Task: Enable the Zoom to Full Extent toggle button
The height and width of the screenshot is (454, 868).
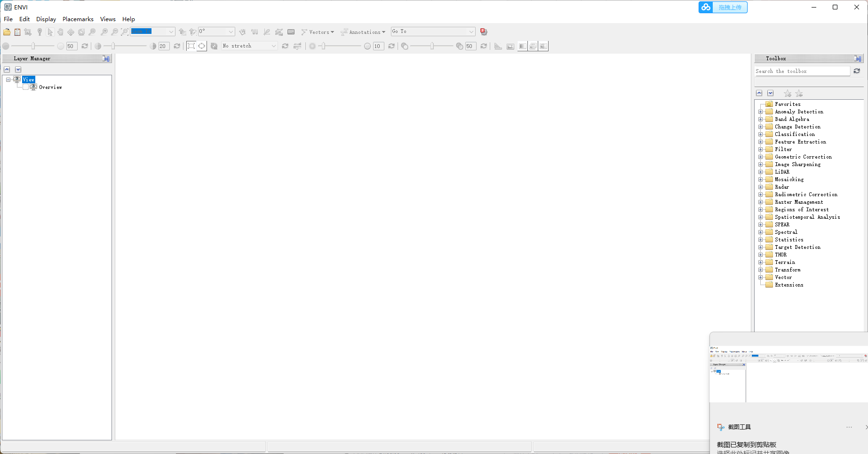Action: tap(191, 46)
